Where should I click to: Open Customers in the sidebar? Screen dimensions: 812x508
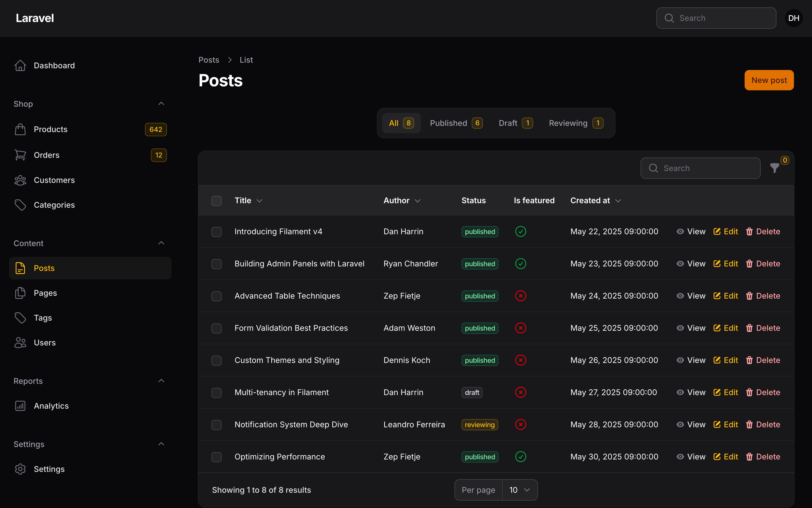click(90, 180)
